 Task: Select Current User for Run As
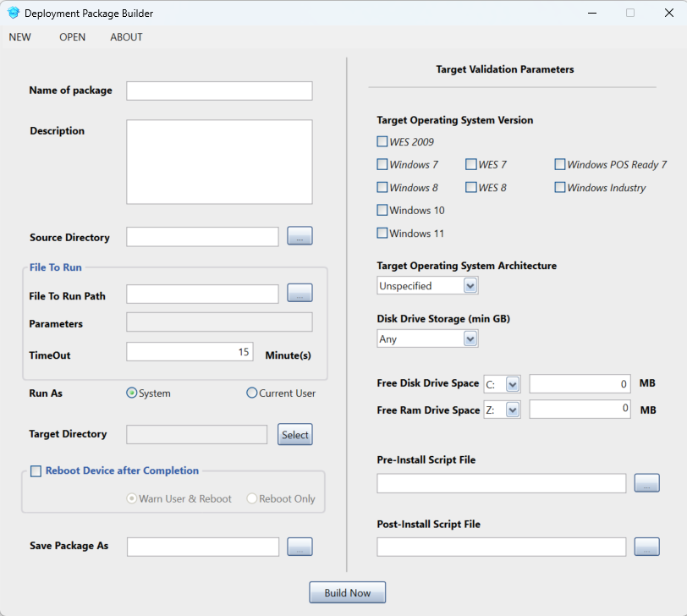point(252,393)
